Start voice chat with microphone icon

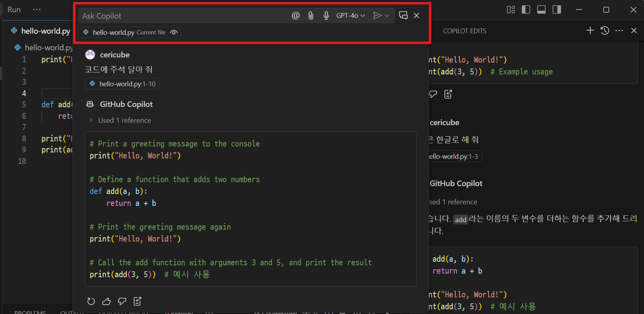pyautogui.click(x=326, y=15)
